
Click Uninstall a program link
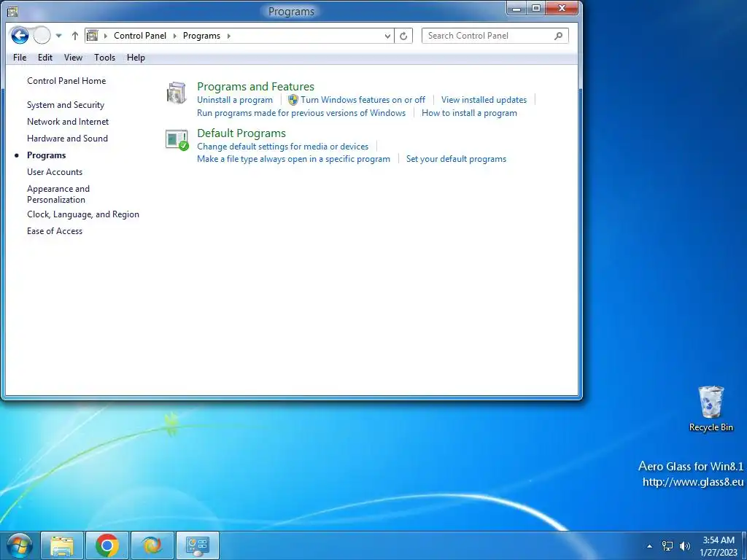235,100
